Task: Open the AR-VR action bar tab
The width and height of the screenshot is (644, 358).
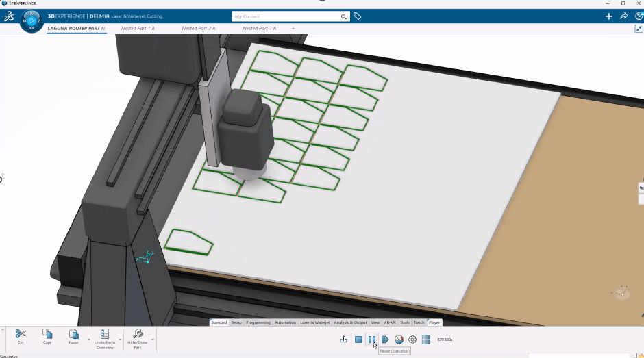Action: 390,322
